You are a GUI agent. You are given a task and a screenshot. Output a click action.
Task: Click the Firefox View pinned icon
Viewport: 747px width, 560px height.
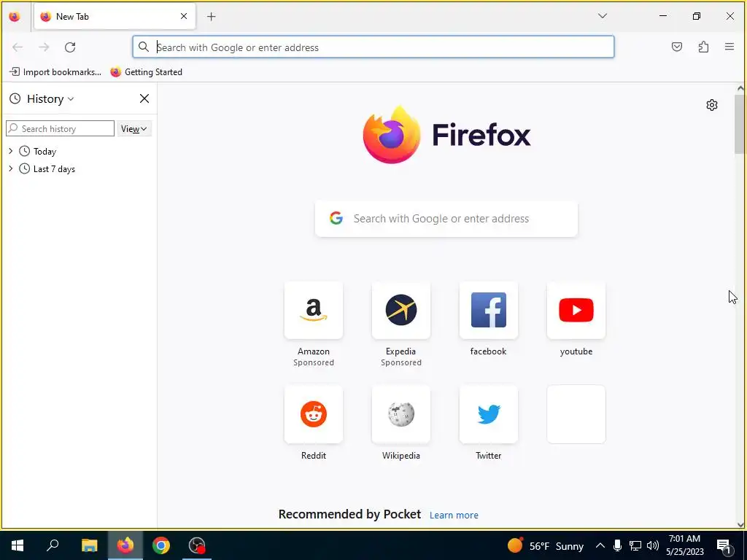pyautogui.click(x=15, y=17)
